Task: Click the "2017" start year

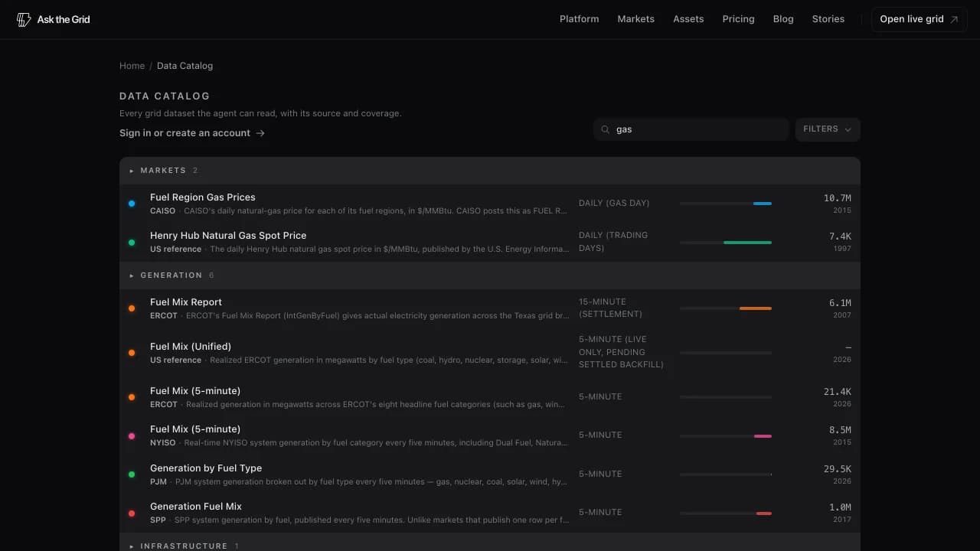Action: [842, 520]
